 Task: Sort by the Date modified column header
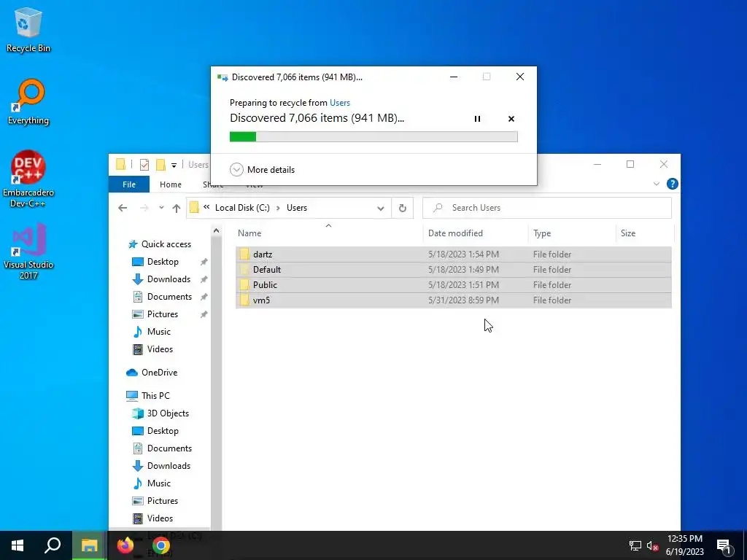point(475,233)
